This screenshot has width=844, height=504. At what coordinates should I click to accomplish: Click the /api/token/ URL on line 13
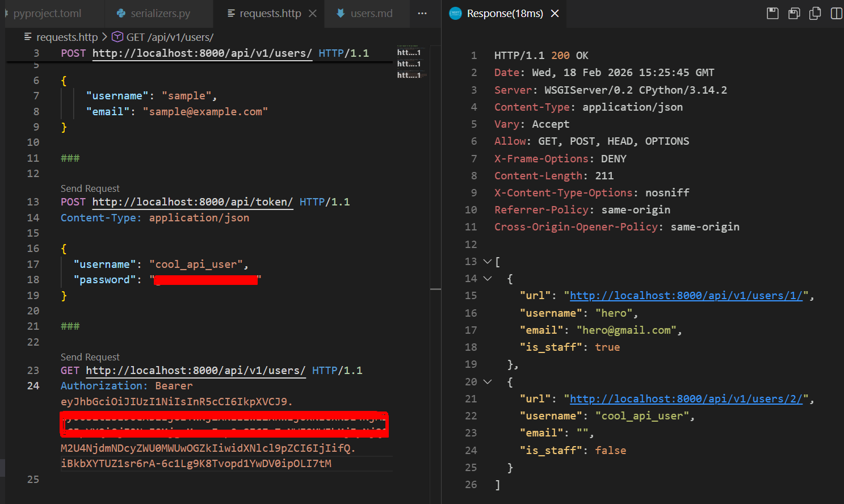click(192, 202)
